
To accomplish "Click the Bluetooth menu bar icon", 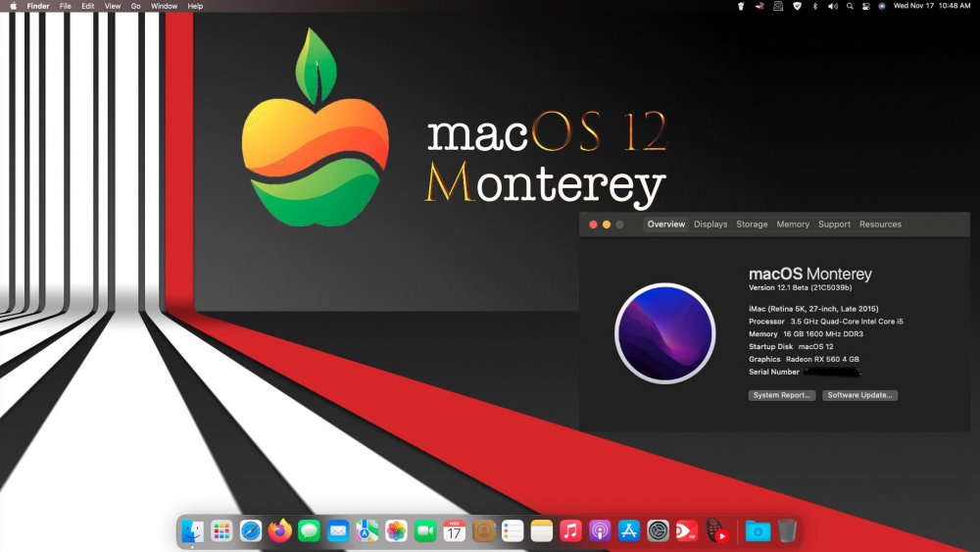I will [814, 6].
